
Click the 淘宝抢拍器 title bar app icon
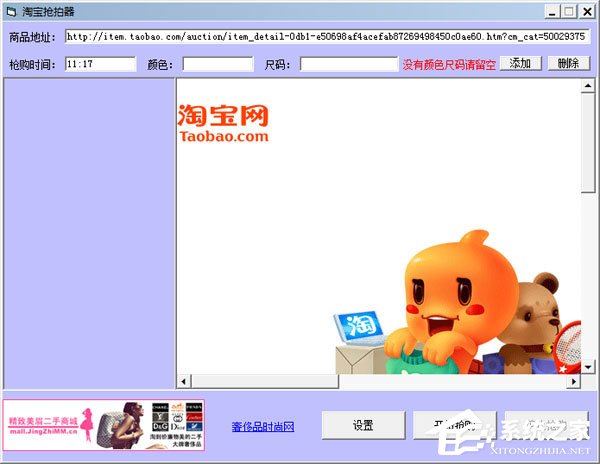pos(11,12)
